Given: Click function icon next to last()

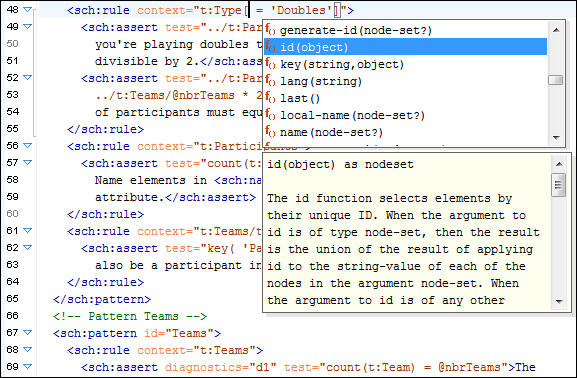Looking at the screenshot, I should 270,98.
